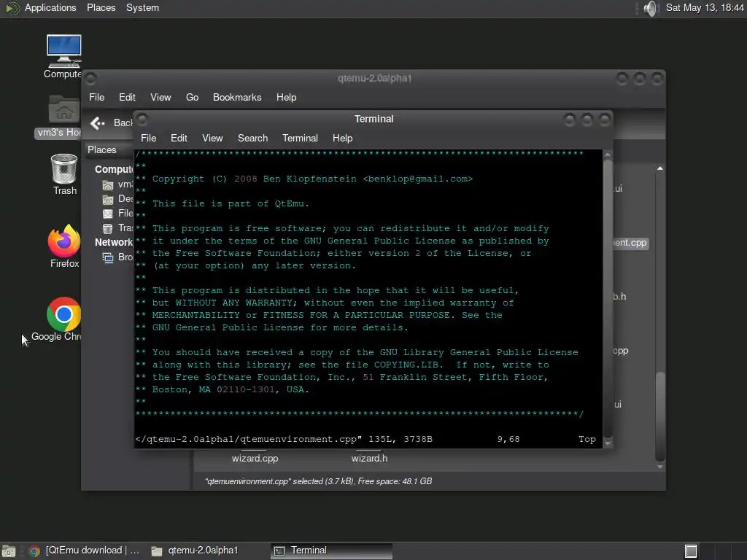The image size is (747, 560).
Task: Select the Trash icon in Places sidebar
Action: tap(108, 228)
